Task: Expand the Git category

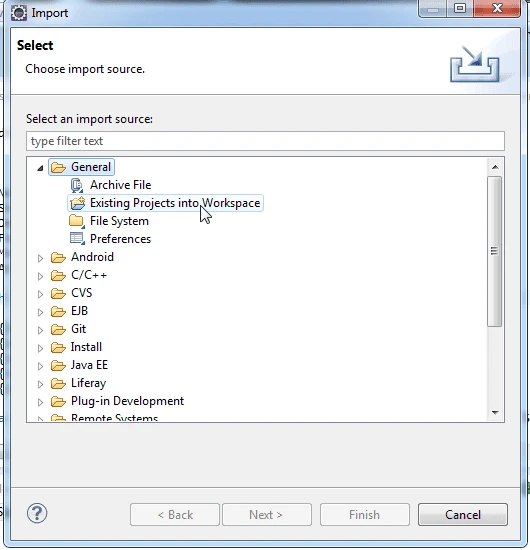Action: coord(40,330)
